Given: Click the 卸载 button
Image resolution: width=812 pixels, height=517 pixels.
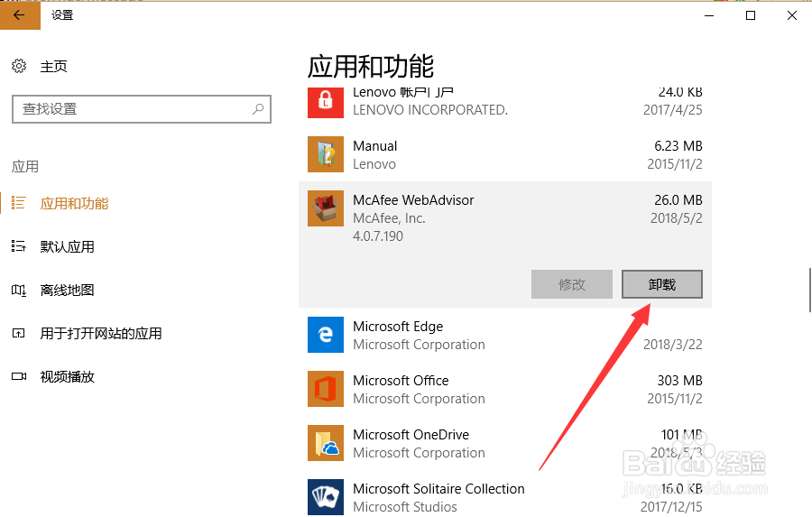Looking at the screenshot, I should click(661, 284).
